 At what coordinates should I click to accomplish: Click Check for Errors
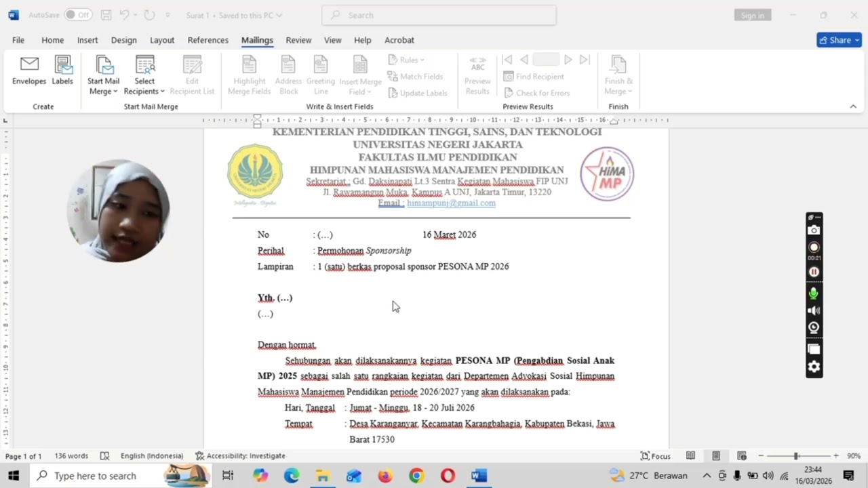pyautogui.click(x=536, y=93)
